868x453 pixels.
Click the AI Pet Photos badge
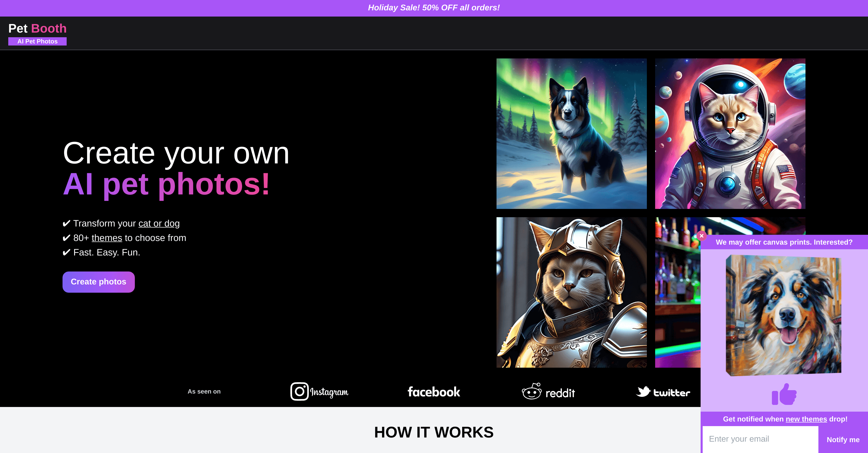pos(37,41)
